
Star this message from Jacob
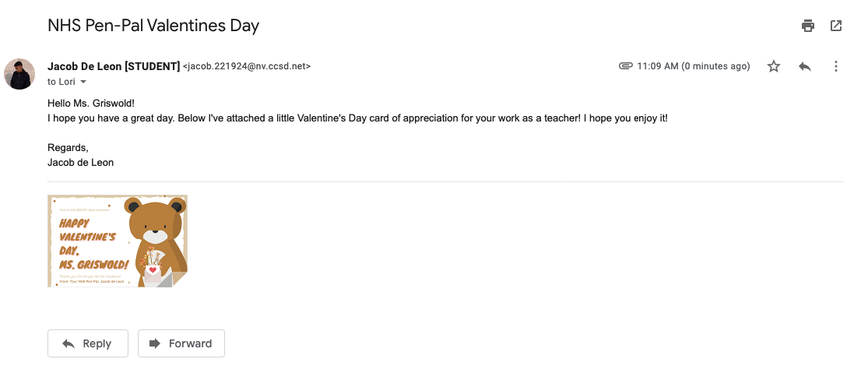pyautogui.click(x=774, y=66)
